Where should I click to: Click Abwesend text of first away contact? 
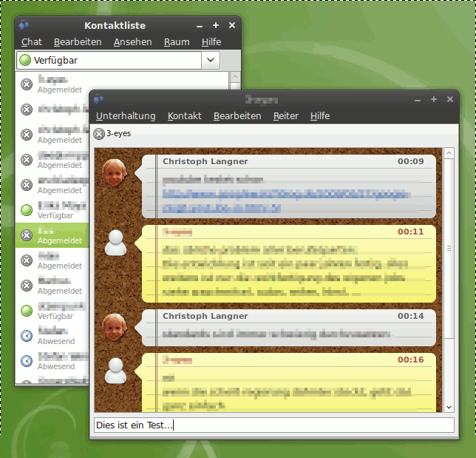(56, 341)
